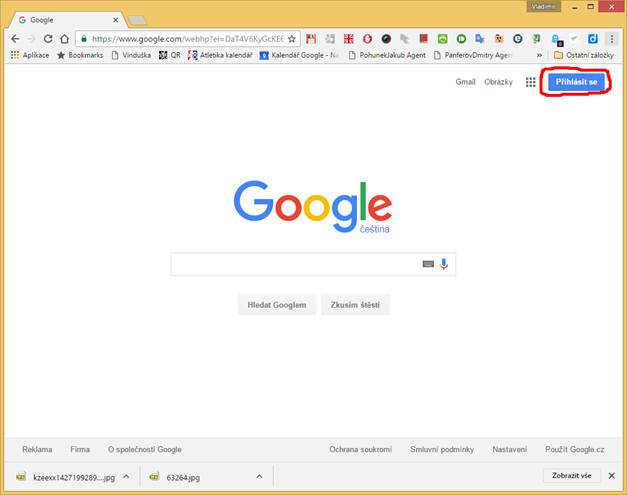Open the Ostatní záložky bookmarks folder
Viewport: 627px width, 495px height.
[x=584, y=55]
